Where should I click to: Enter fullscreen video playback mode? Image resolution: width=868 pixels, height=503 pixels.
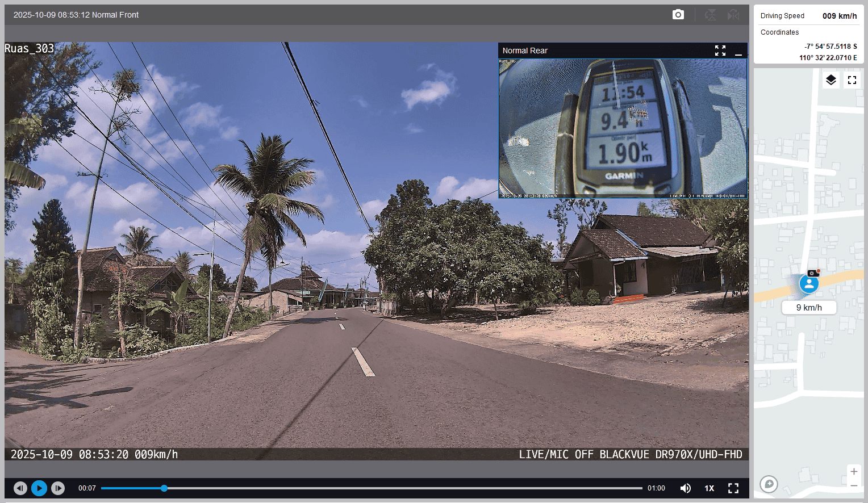click(x=733, y=488)
